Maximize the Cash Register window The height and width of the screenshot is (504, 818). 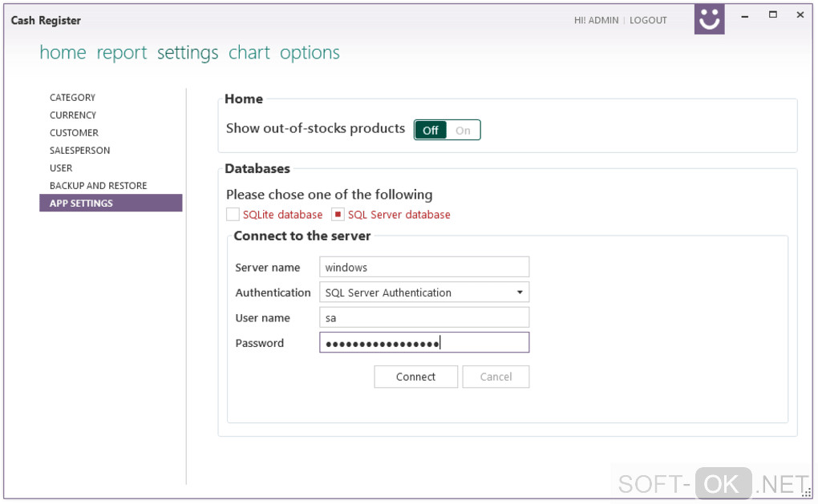coord(773,15)
